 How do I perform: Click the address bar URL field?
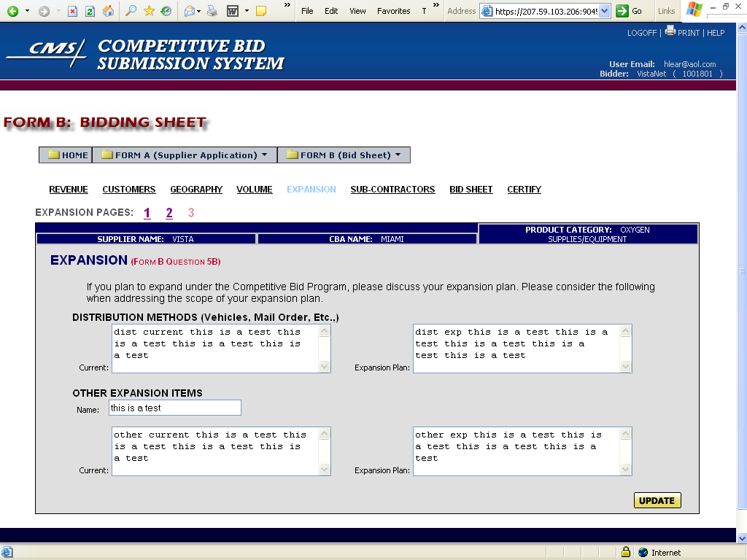[x=546, y=11]
